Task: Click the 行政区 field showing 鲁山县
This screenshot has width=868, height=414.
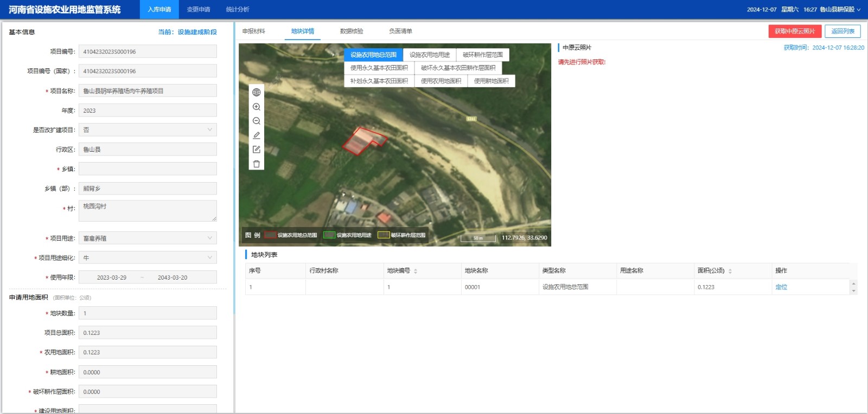Action: (148, 150)
